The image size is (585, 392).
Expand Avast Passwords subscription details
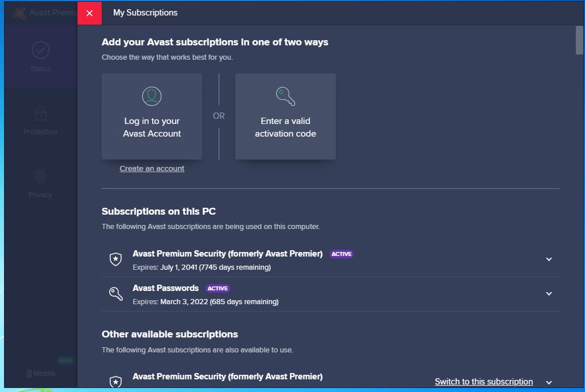tap(549, 294)
